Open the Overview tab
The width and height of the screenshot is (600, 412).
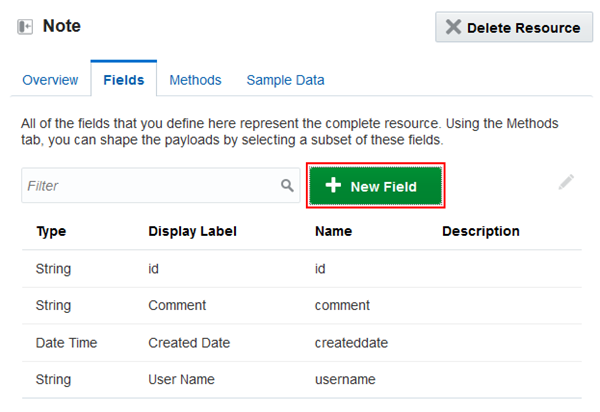tap(50, 80)
